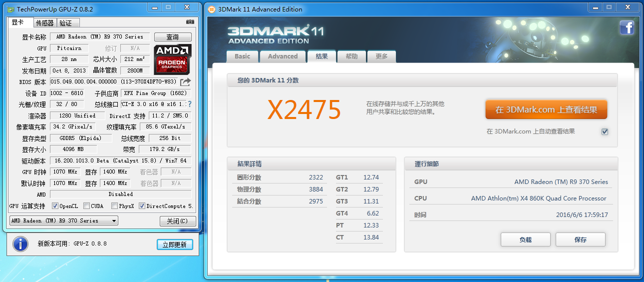Toggle the CUDA checkbox

click(x=87, y=206)
